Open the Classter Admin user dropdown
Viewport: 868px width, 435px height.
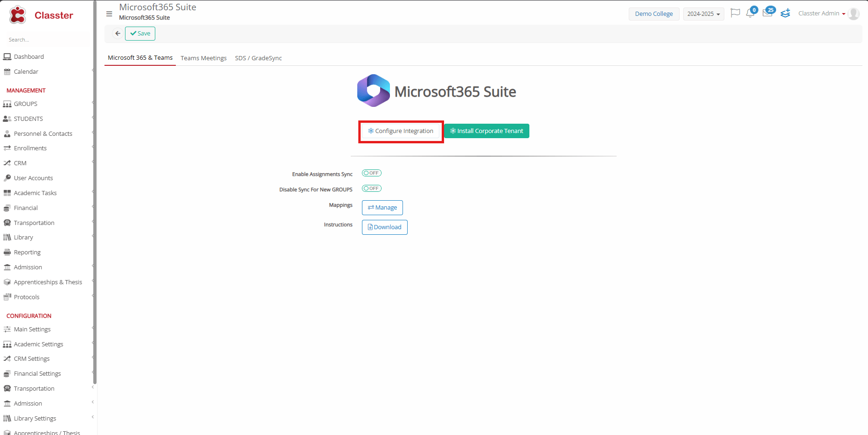pyautogui.click(x=822, y=14)
